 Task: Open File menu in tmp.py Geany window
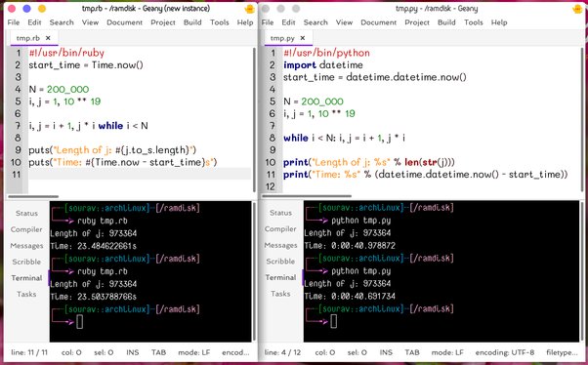pos(268,22)
